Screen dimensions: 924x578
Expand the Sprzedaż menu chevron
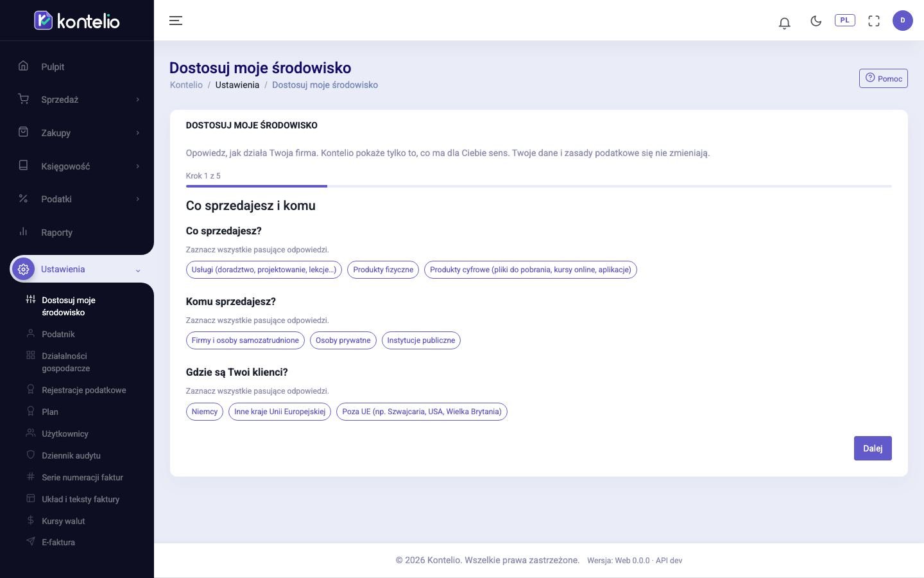click(x=137, y=100)
